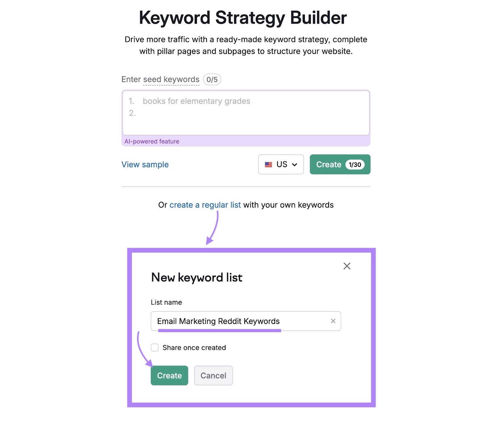Image resolution: width=504 pixels, height=422 pixels.
Task: Select a different country from the US dropdown
Action: [281, 164]
